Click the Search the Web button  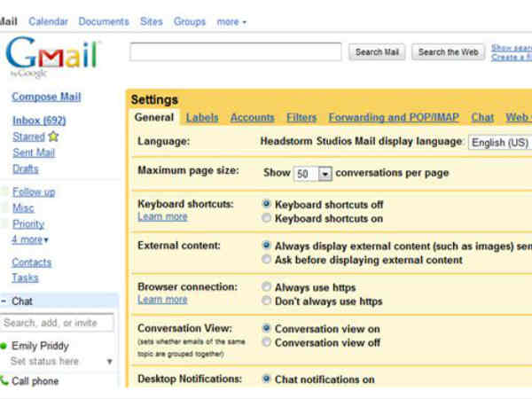448,52
